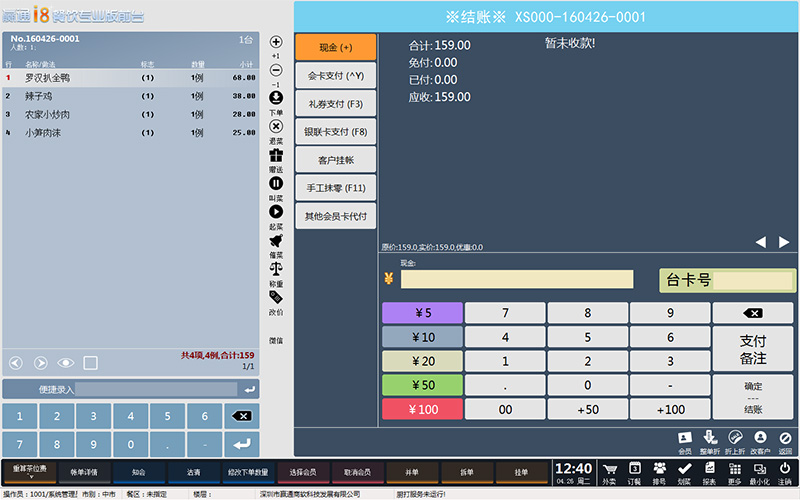
Task: Click the 称重 scale icon
Action: pyautogui.click(x=276, y=269)
